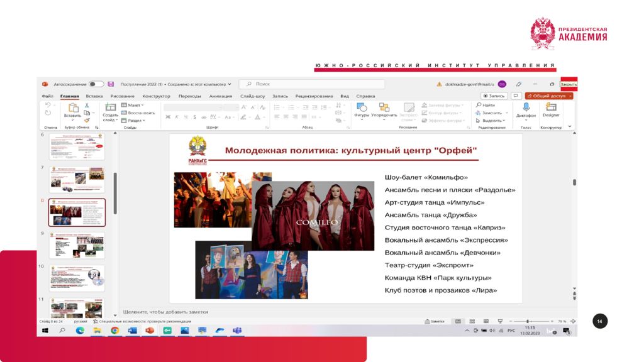Toggle strikethrough ab formatting
Screen dimensions: 644x362
coord(204,118)
